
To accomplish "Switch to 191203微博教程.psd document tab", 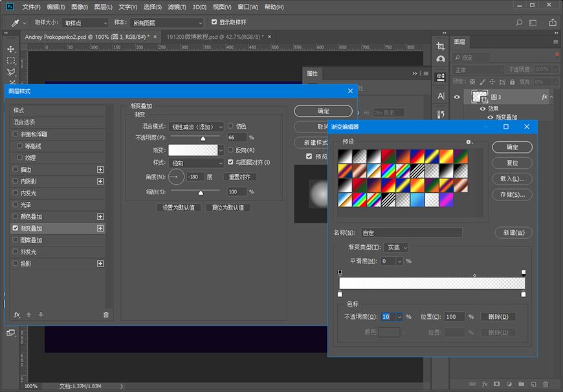I will [x=215, y=37].
